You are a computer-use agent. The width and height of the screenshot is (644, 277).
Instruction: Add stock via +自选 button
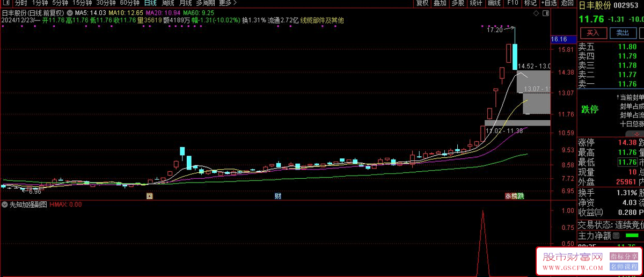[x=548, y=3]
